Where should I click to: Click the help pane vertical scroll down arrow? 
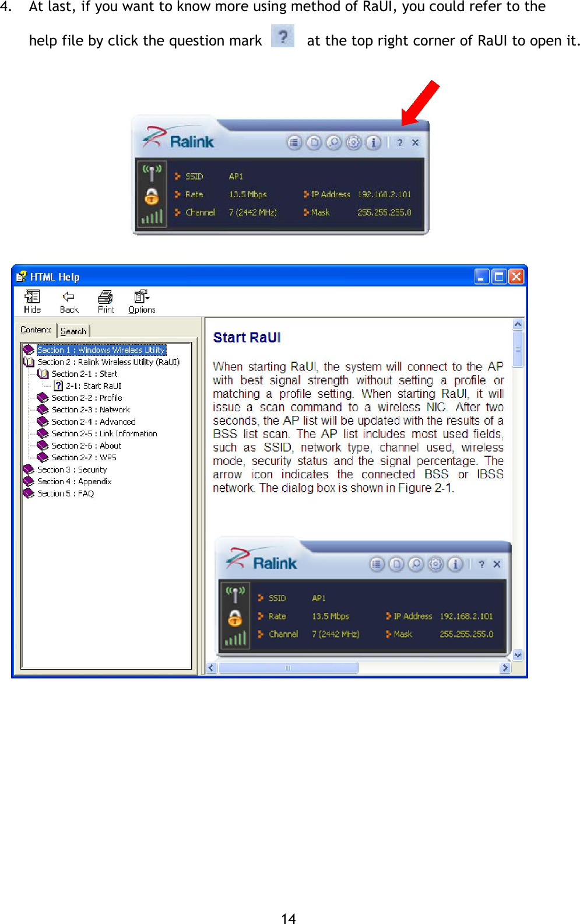518,655
